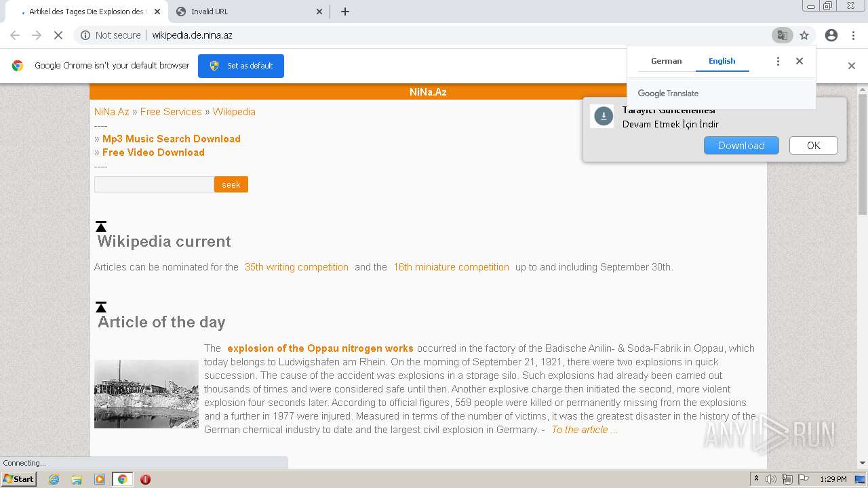The image size is (868, 488).
Task: Click scrollbar down arrow
Action: [x=863, y=463]
